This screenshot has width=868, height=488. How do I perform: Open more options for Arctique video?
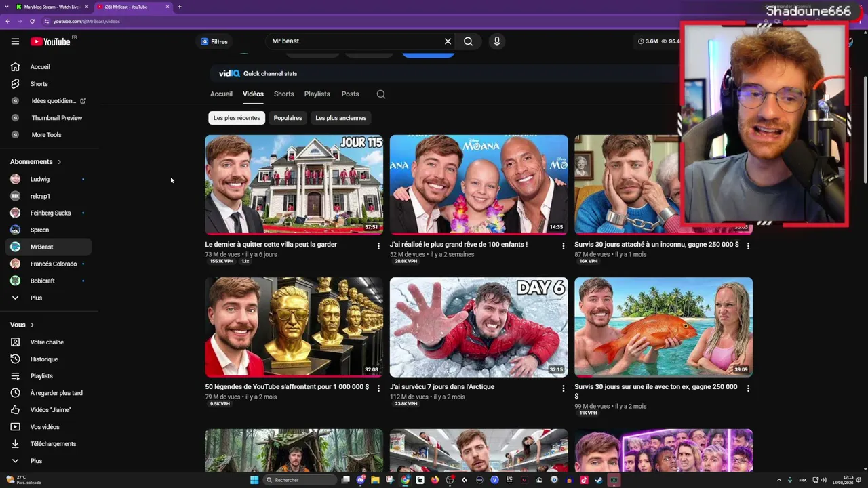click(x=563, y=388)
